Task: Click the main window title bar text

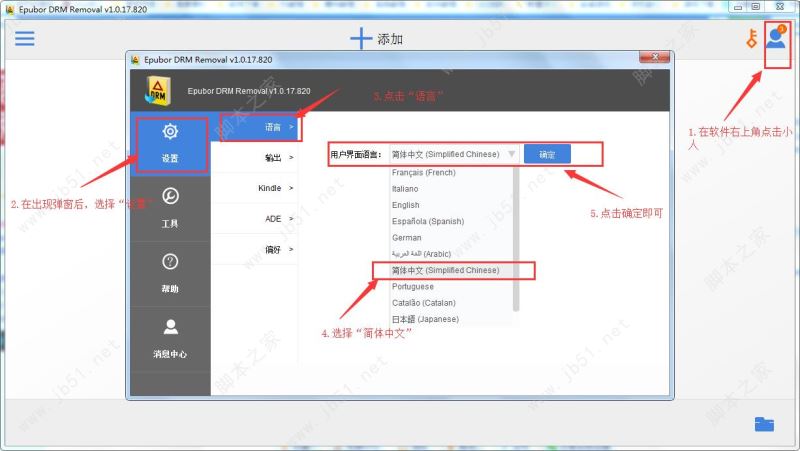Action: point(83,9)
